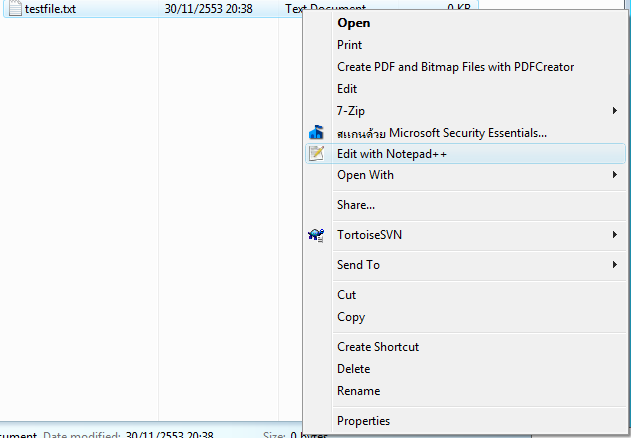Create PDF and Bitmap Files with PDFCreator
This screenshot has height=438, width=631.
455,67
